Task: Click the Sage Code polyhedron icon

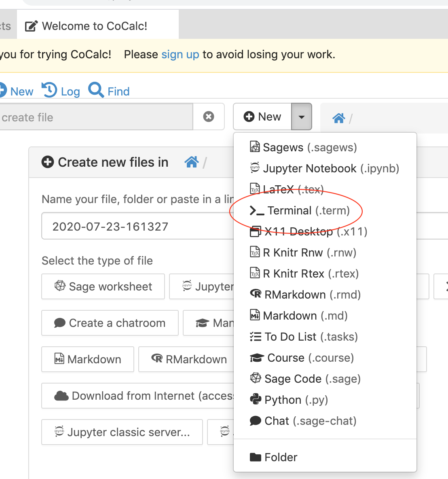Action: tap(256, 378)
